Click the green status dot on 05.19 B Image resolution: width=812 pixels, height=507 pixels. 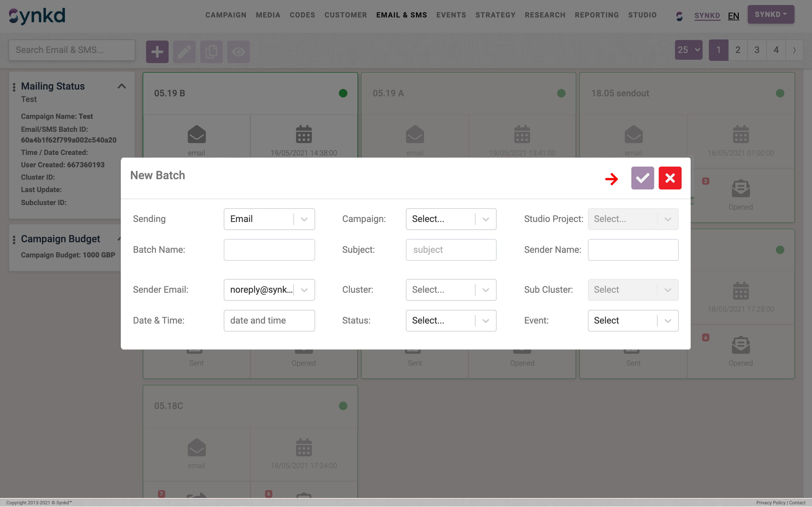pos(343,93)
